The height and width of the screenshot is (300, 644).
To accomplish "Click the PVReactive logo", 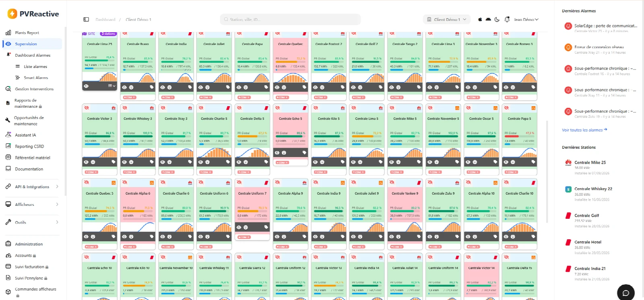I will (33, 14).
